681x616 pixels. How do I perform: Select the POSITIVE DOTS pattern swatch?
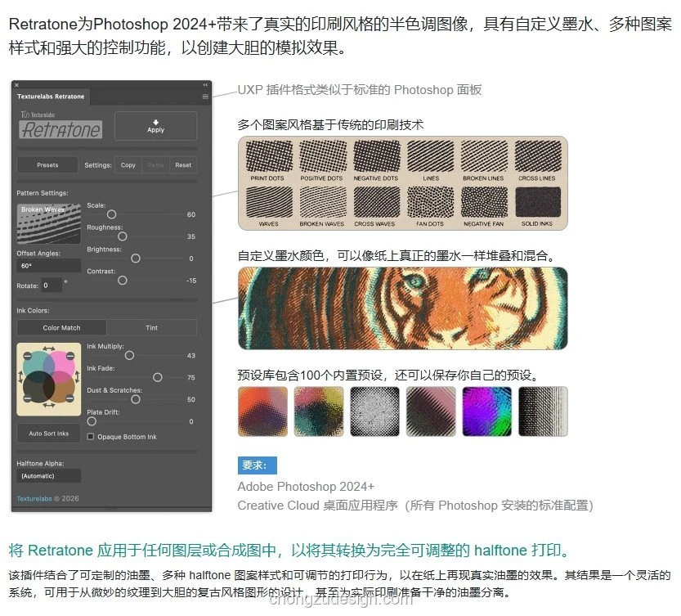pos(322,156)
